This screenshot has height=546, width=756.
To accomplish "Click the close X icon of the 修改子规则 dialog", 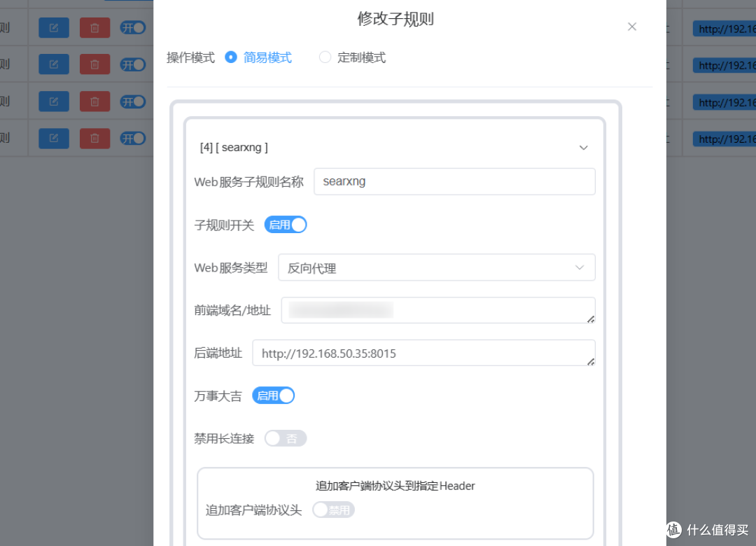I will (x=632, y=27).
